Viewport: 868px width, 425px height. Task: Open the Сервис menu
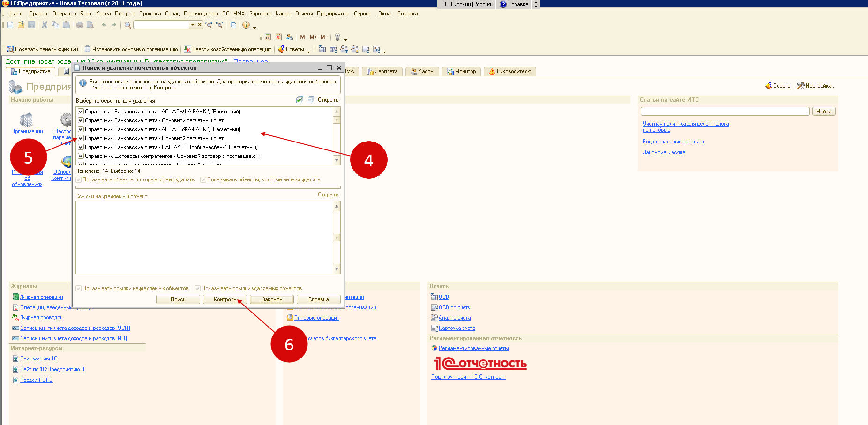(x=362, y=14)
